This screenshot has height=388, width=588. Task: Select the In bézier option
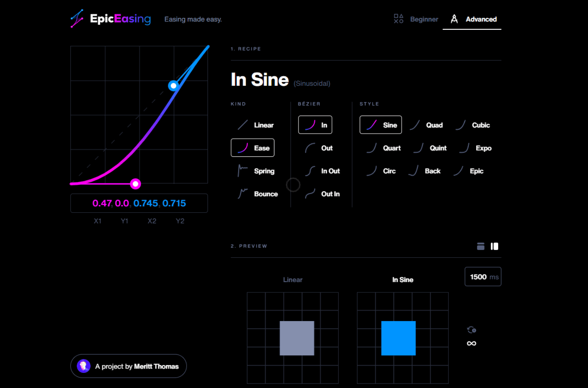[315, 125]
